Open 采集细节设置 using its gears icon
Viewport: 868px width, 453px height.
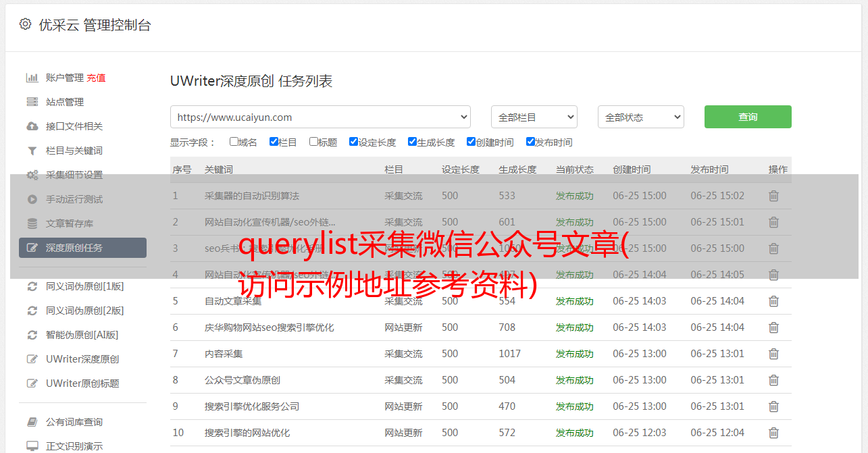(x=32, y=175)
